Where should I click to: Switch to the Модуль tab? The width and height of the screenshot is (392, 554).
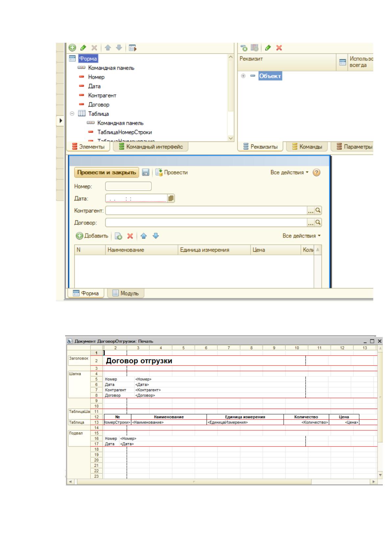tap(126, 293)
